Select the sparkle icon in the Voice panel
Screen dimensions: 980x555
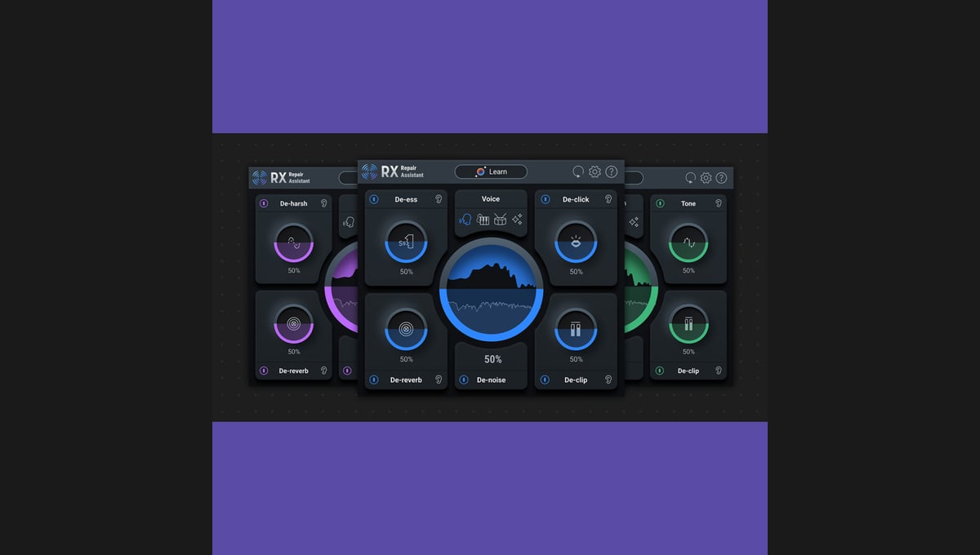pos(517,220)
